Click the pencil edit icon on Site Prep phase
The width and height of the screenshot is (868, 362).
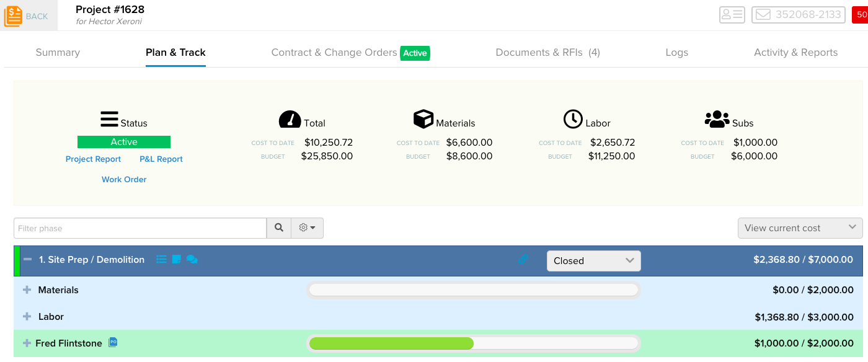point(523,260)
